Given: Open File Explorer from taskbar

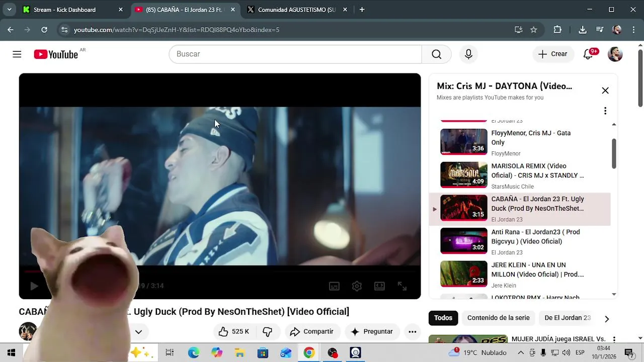Looking at the screenshot, I should click(x=239, y=353).
